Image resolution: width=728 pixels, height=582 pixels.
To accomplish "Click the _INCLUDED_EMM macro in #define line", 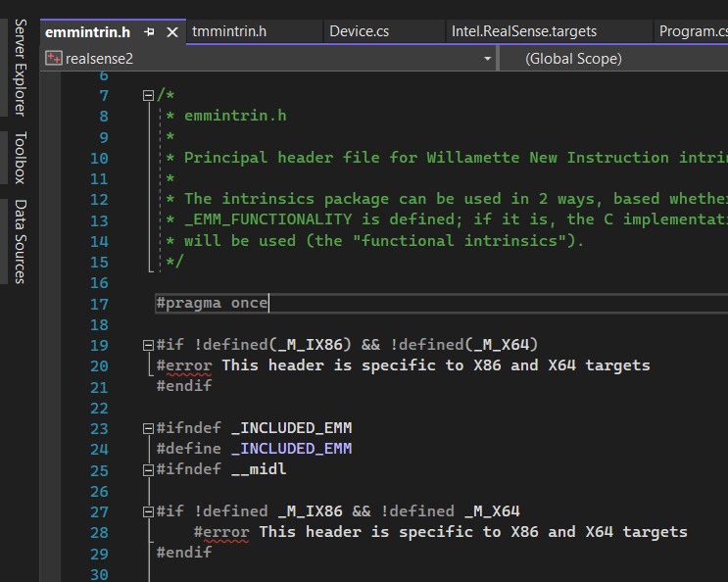I will click(292, 449).
